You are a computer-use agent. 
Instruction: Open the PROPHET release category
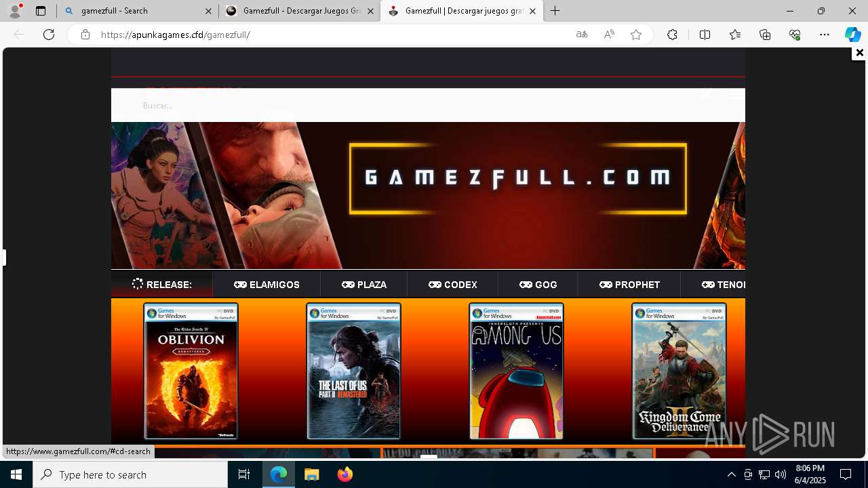(x=629, y=285)
